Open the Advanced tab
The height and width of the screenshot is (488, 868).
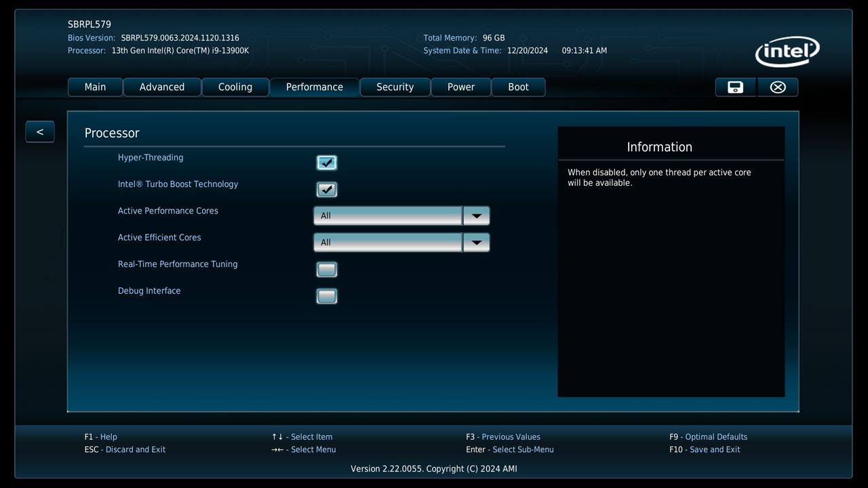[162, 87]
